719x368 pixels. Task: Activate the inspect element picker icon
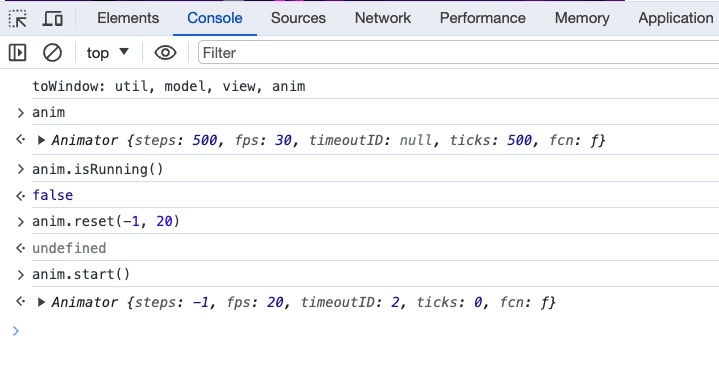17,19
